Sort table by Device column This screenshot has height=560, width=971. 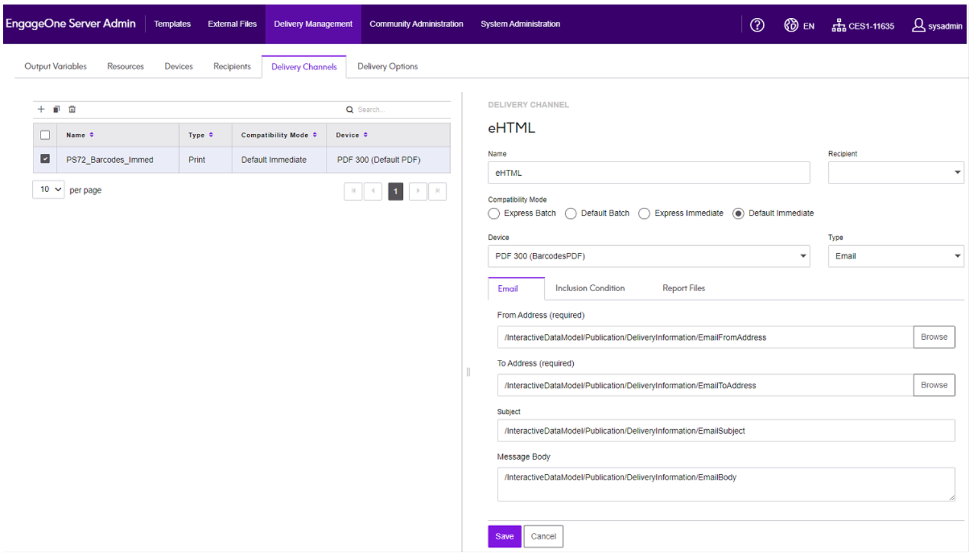pos(365,135)
